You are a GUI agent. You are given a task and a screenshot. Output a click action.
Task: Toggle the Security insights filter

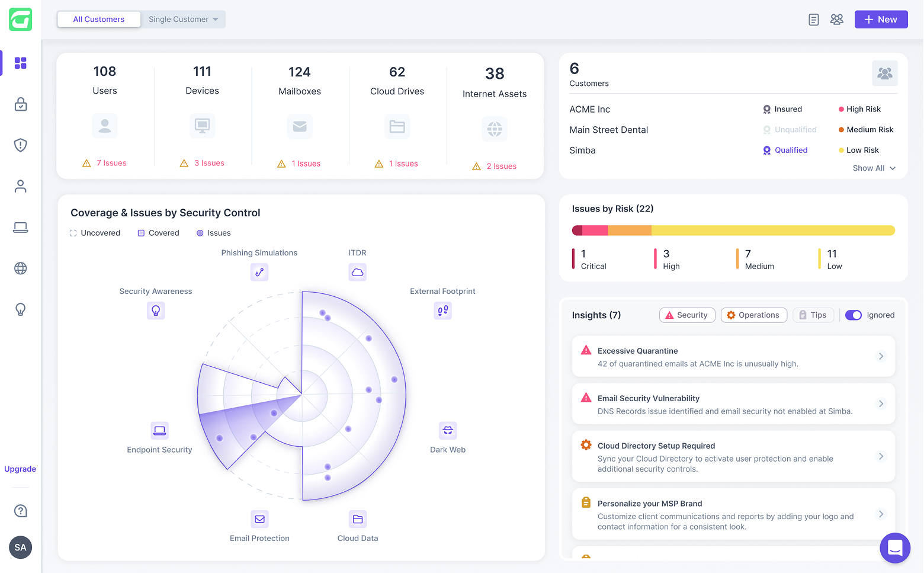[687, 315]
